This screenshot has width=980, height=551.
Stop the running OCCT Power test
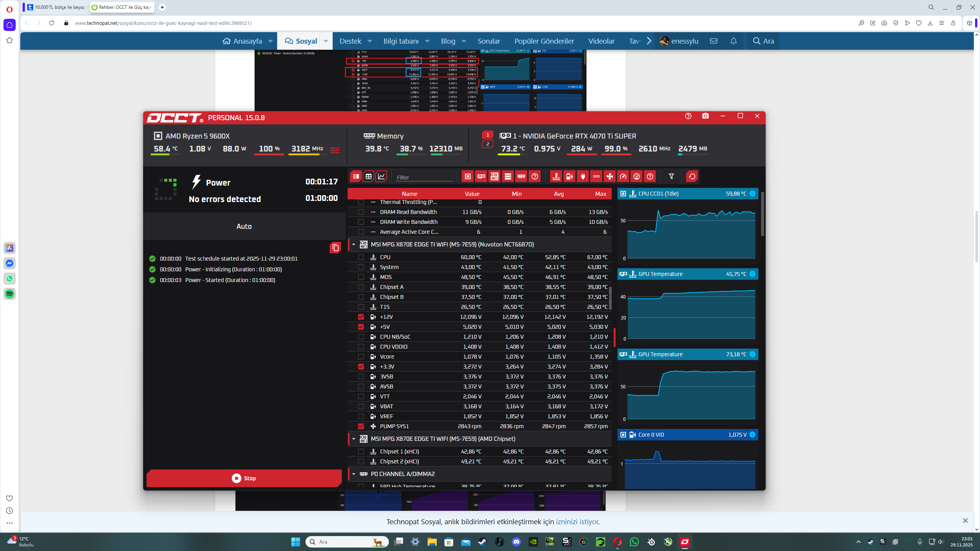pos(244,478)
